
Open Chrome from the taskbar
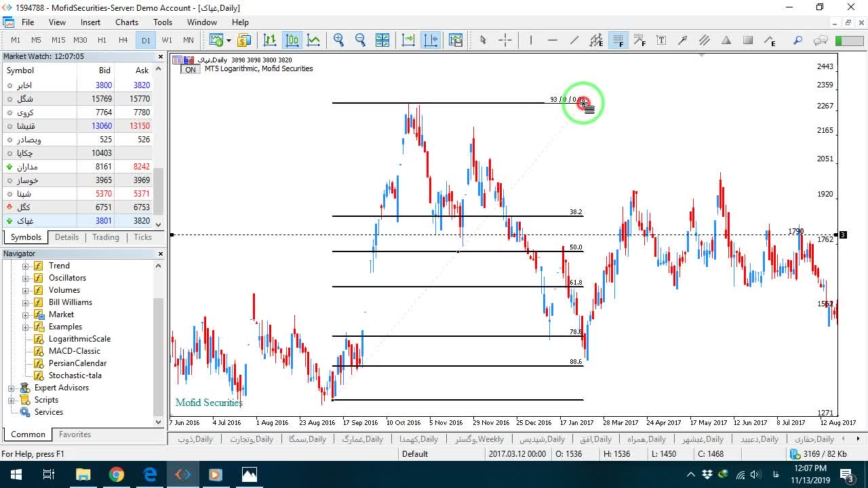(116, 474)
